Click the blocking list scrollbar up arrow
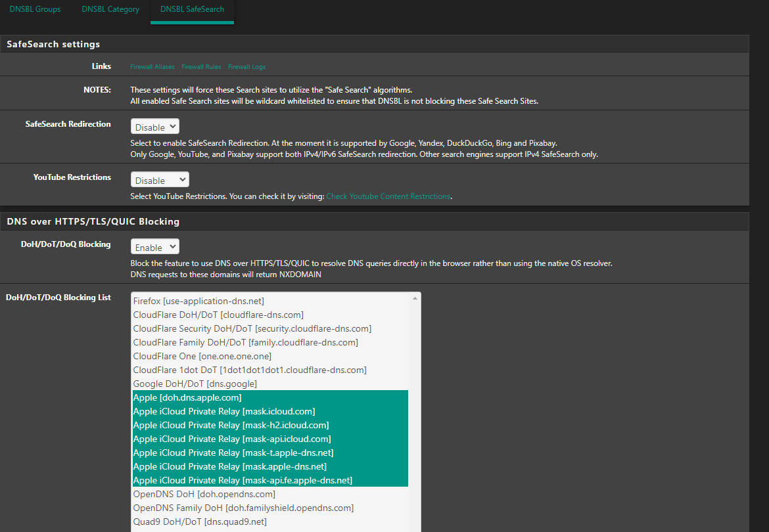The height and width of the screenshot is (532, 769). tap(415, 298)
